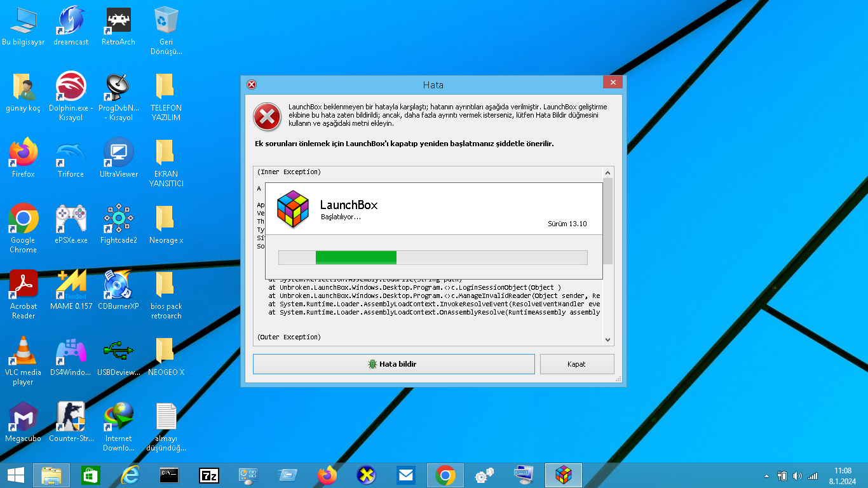Close the Hata dialog with the red X
The image size is (868, 488).
[613, 83]
